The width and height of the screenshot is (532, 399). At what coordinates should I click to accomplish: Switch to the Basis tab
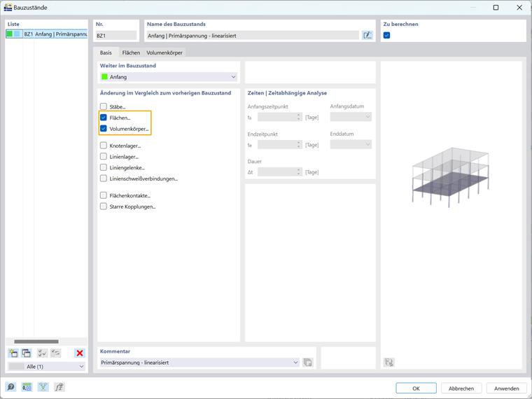pyautogui.click(x=106, y=52)
